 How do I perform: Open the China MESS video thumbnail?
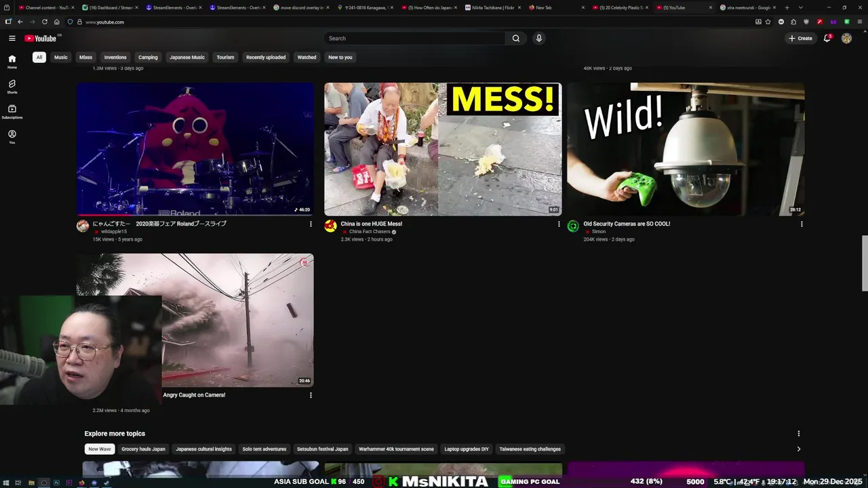[443, 149]
